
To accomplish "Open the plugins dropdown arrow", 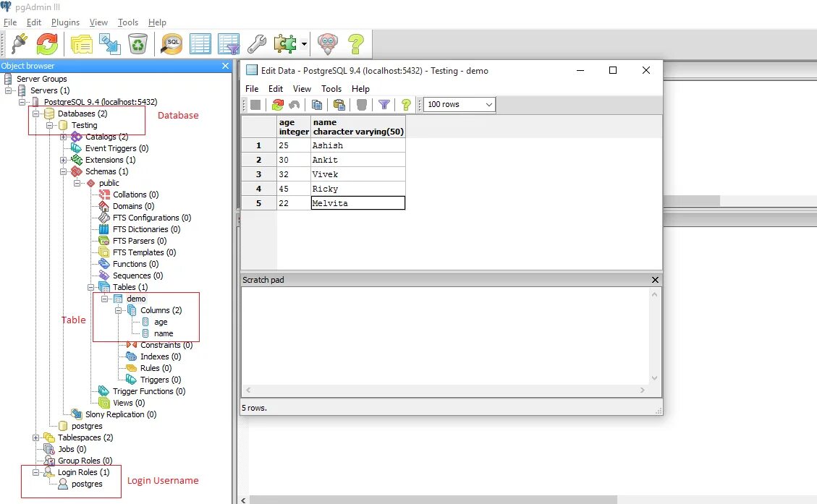I will [x=304, y=44].
